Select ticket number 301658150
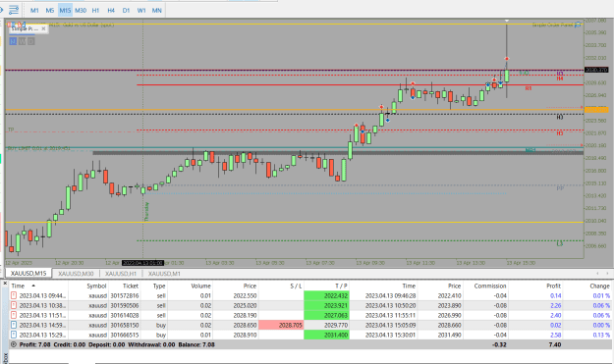Image resolution: width=614 pixels, height=364 pixels. click(x=125, y=325)
